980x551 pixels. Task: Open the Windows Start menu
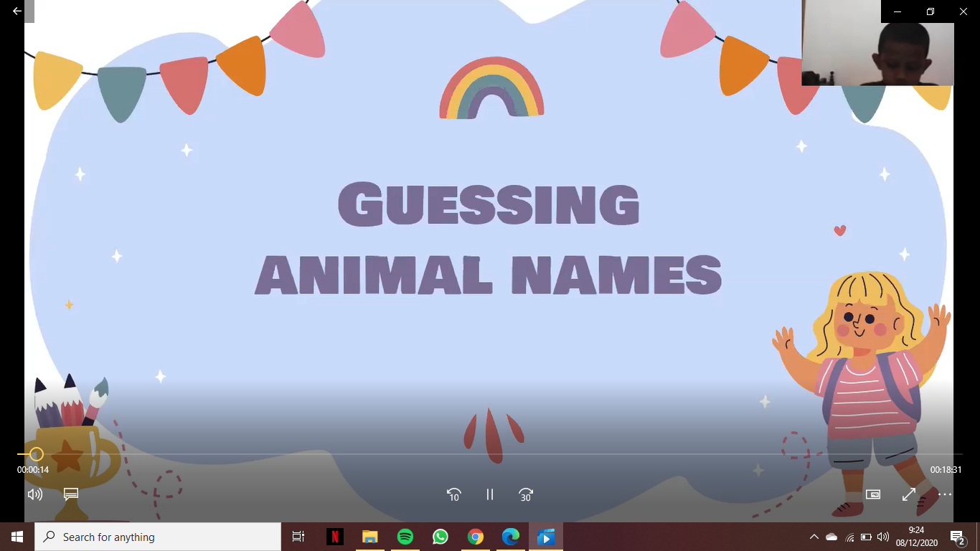click(x=17, y=537)
